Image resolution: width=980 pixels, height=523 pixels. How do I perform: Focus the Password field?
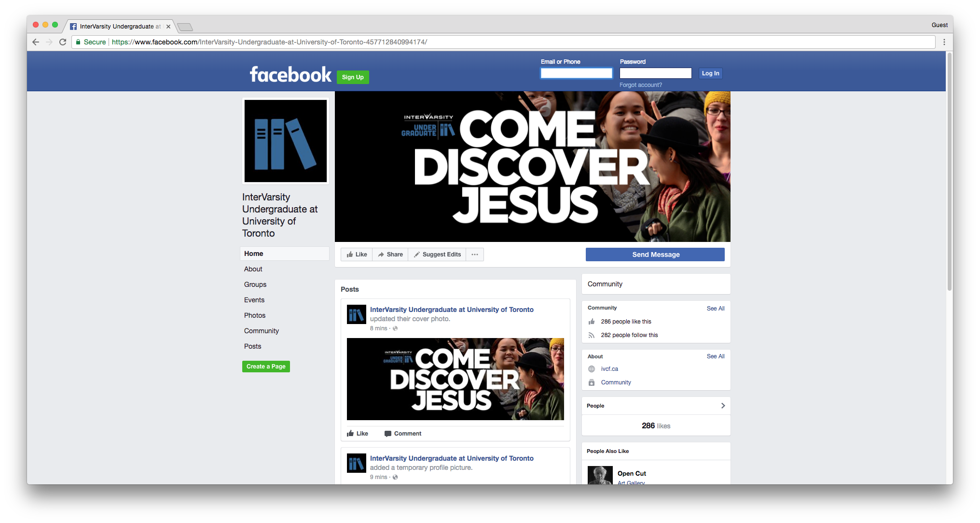click(655, 73)
